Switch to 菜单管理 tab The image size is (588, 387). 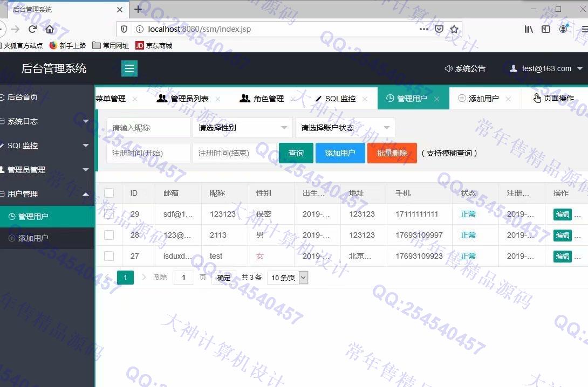111,99
